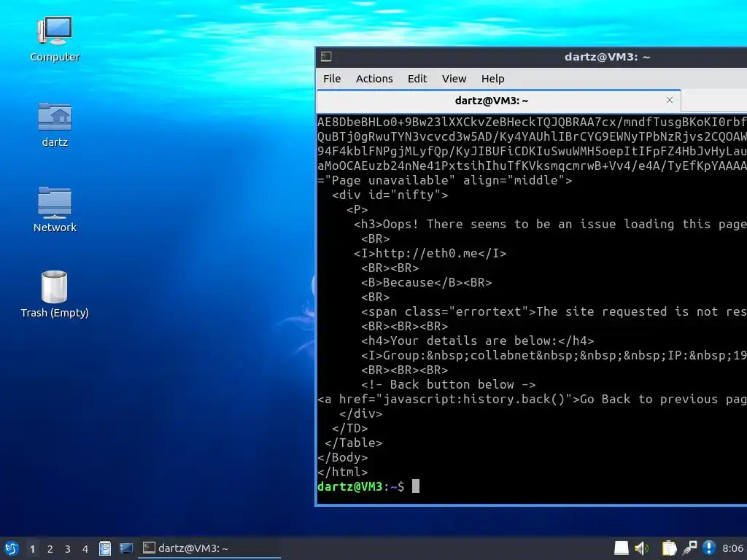The image size is (747, 560).
Task: Switch to workspace 1
Action: 32,549
